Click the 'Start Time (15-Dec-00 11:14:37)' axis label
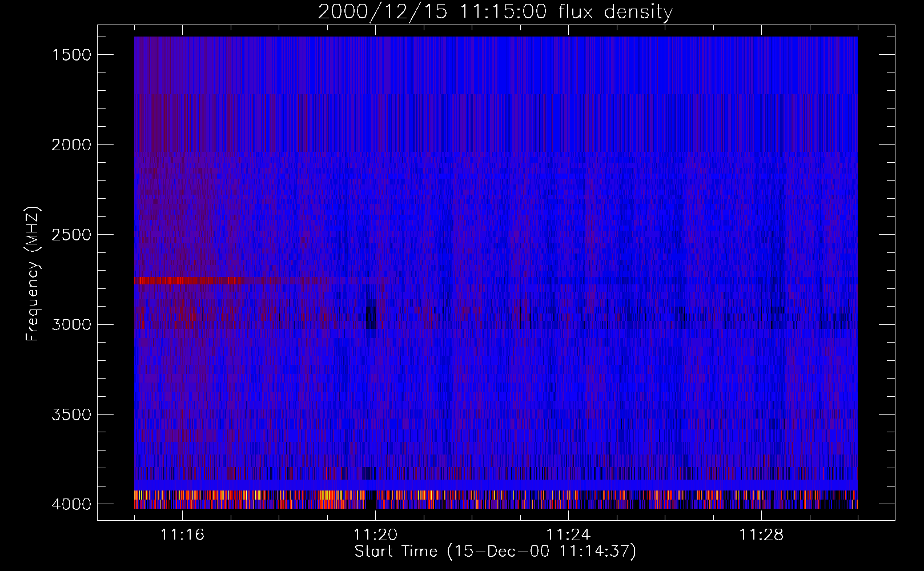924x571 pixels. point(495,551)
